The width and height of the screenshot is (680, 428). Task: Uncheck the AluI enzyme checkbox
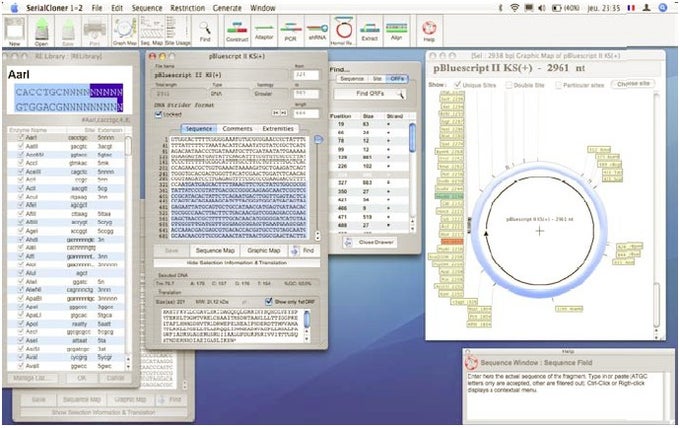pyautogui.click(x=20, y=273)
